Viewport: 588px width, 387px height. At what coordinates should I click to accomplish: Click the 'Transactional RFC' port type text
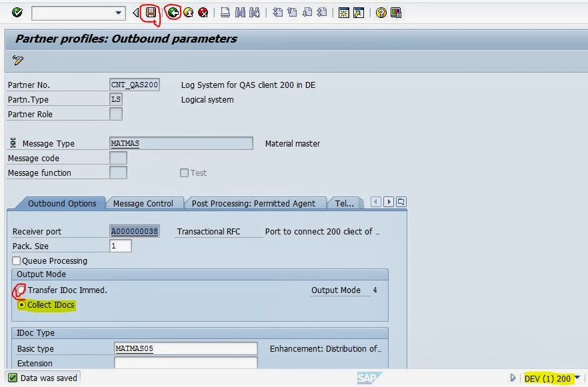tap(209, 232)
